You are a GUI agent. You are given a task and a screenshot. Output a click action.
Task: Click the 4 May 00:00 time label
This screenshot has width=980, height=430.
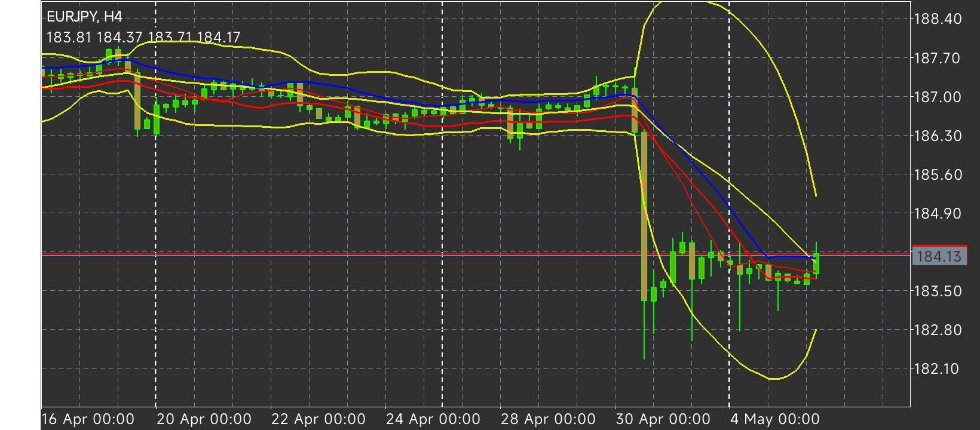pos(774,419)
